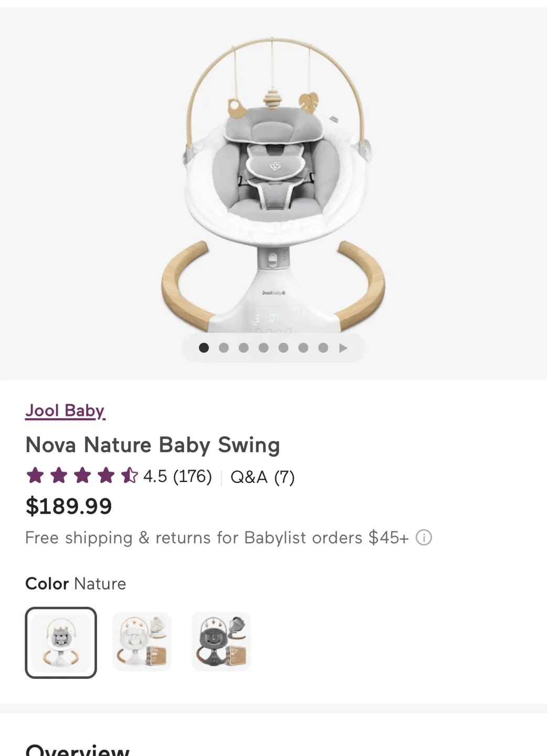547x756 pixels.
Task: Click the product title Nova Nature Baby Swing
Action: coord(153,445)
